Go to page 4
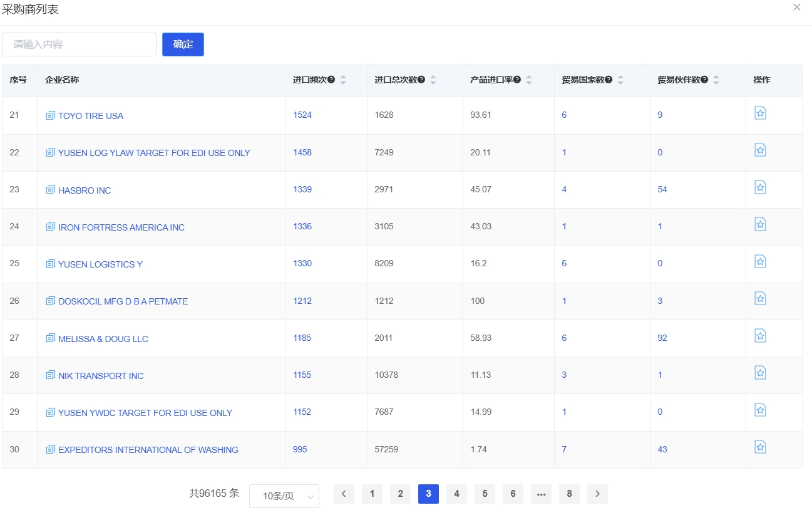Image resolution: width=812 pixels, height=515 pixels. pos(456,494)
